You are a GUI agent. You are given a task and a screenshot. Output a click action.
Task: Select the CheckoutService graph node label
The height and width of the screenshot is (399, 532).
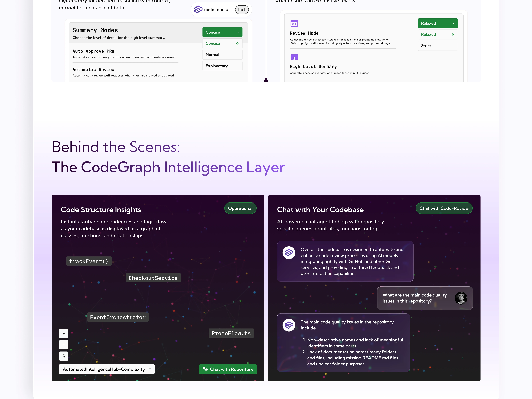[153, 278]
